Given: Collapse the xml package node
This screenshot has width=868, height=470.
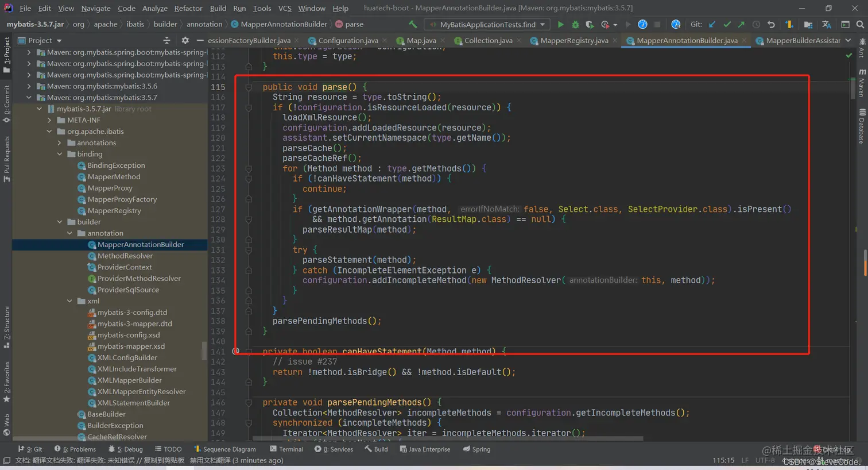Looking at the screenshot, I should (70, 301).
